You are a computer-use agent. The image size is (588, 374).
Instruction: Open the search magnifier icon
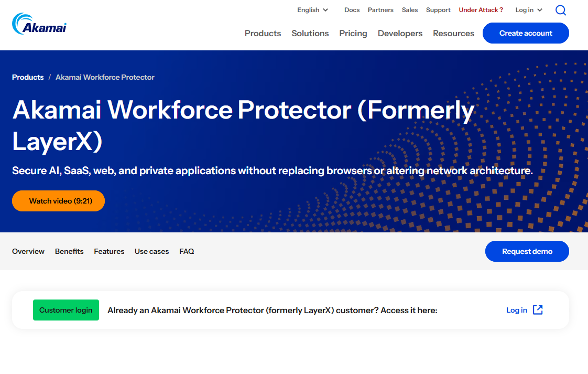point(561,10)
